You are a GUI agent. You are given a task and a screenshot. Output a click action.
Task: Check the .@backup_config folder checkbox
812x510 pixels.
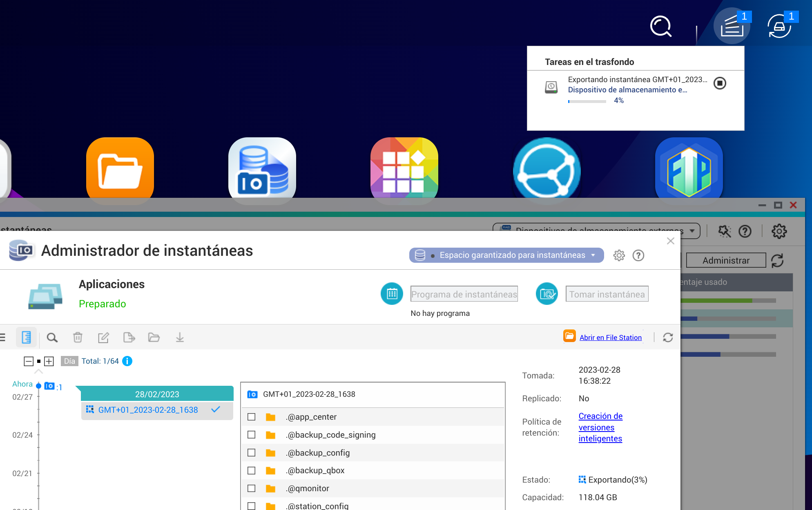pyautogui.click(x=252, y=453)
